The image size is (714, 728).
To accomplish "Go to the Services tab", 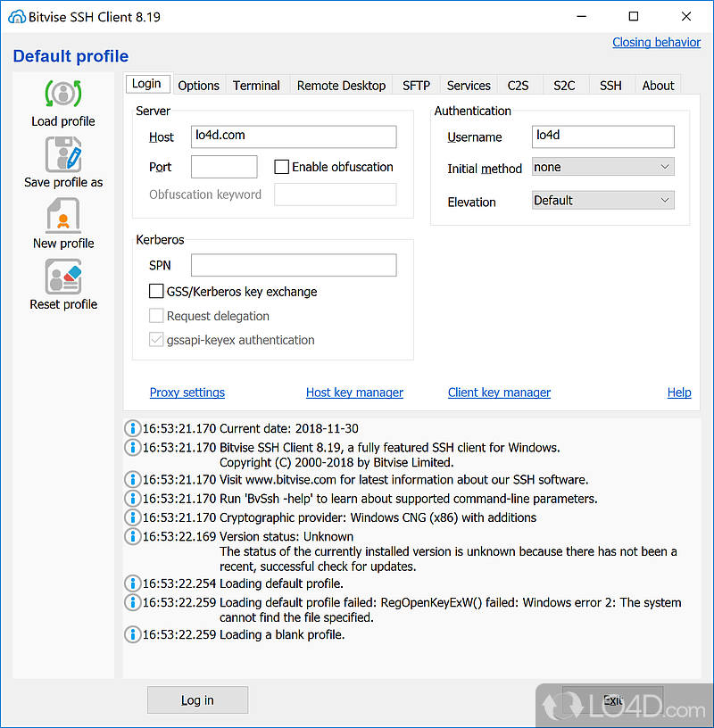I will point(469,86).
